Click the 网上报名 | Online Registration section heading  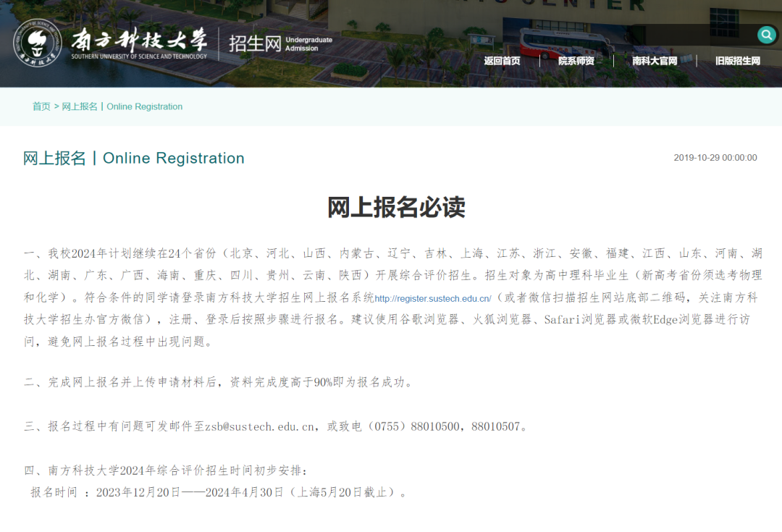click(x=134, y=158)
